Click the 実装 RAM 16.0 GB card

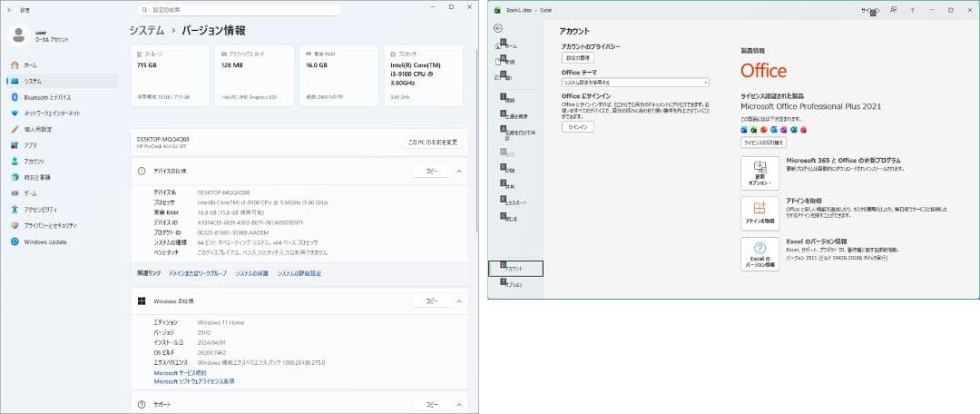point(338,75)
